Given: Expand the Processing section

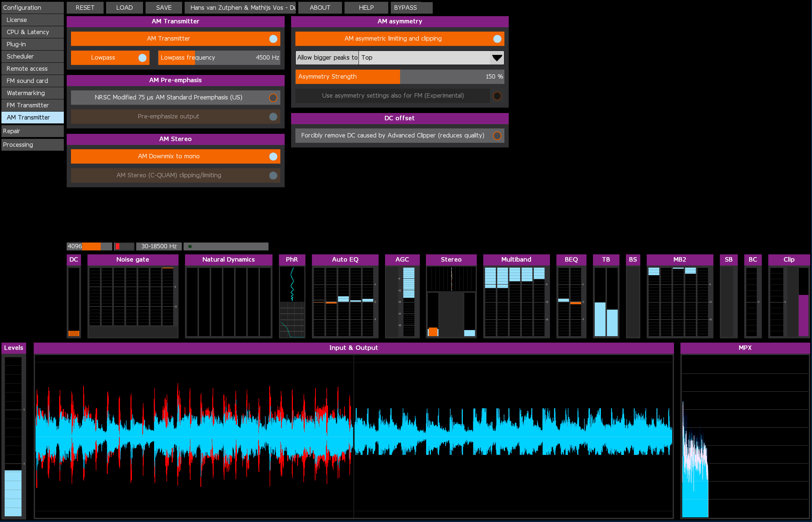Looking at the screenshot, I should pos(32,145).
